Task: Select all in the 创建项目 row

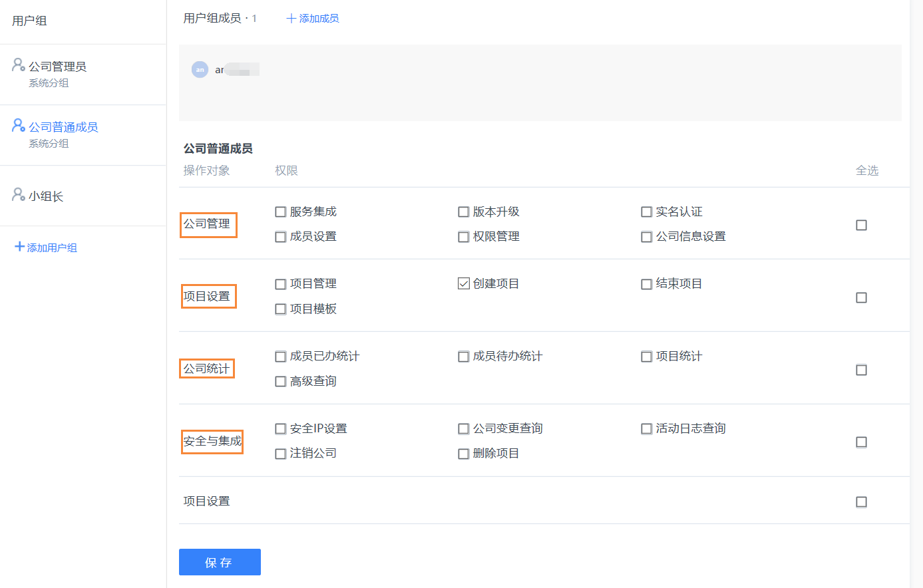Action: pyautogui.click(x=861, y=297)
